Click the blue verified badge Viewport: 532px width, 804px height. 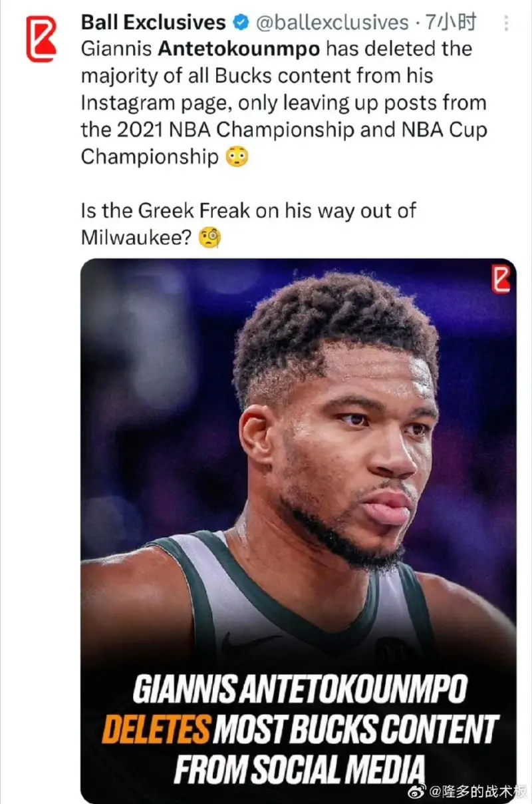240,23
